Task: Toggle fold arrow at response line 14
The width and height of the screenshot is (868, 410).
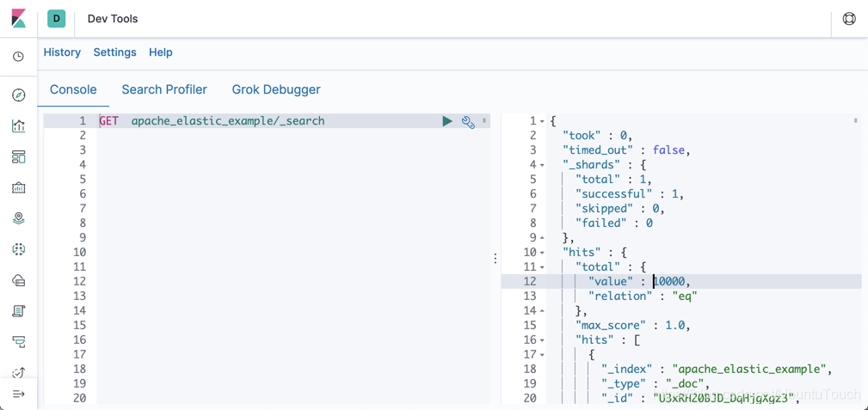Action: (543, 311)
